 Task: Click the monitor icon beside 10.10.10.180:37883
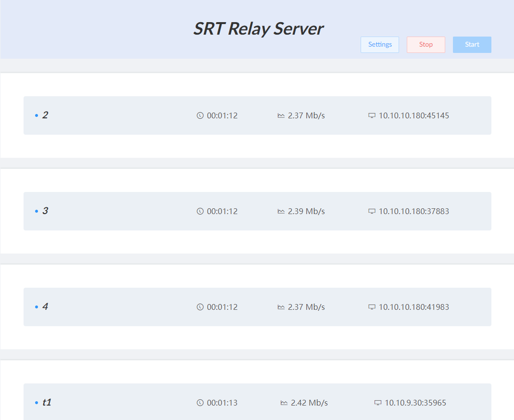point(372,211)
